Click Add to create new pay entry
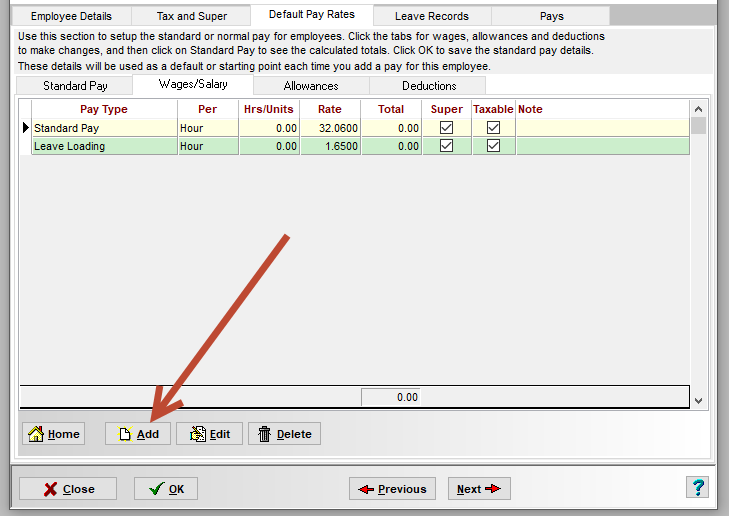The image size is (729, 516). click(138, 434)
